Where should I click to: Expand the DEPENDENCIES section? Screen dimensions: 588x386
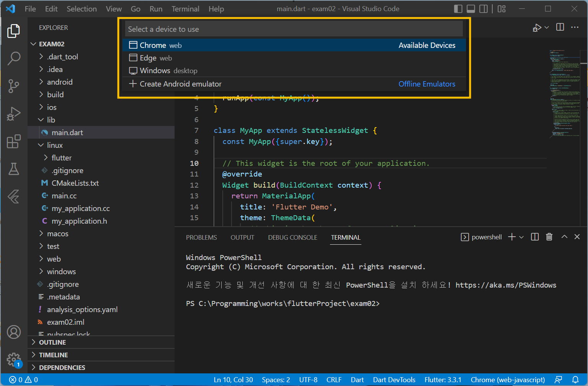[101, 368]
